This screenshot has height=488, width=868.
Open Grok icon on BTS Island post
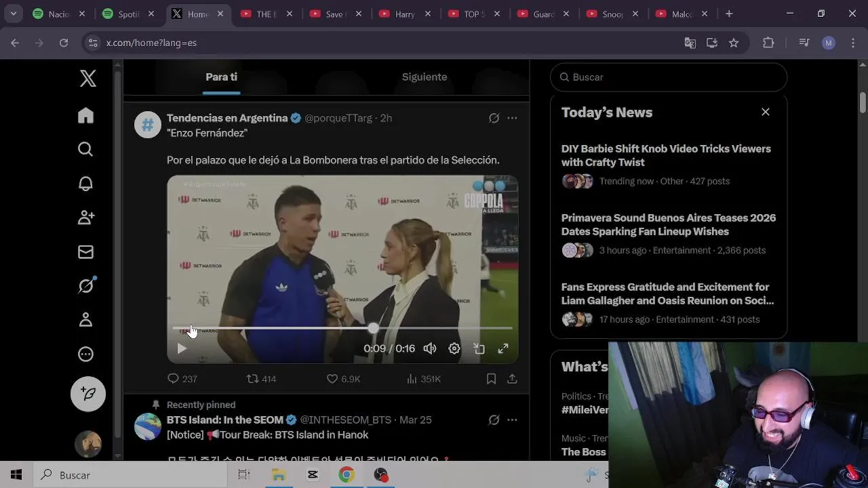point(494,420)
